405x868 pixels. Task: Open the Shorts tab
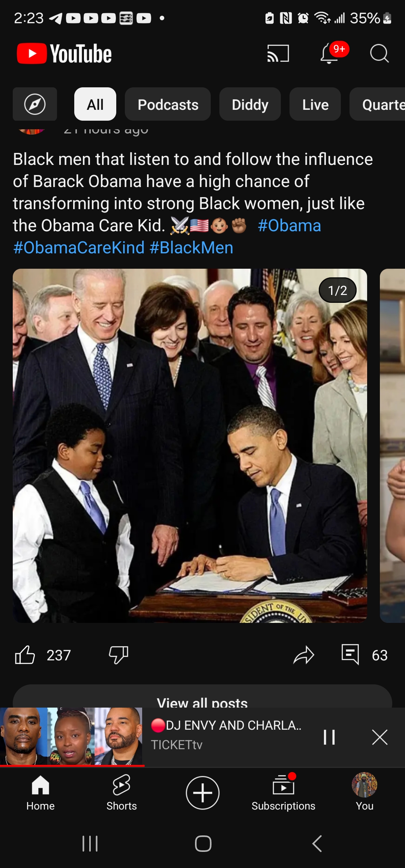tap(121, 792)
